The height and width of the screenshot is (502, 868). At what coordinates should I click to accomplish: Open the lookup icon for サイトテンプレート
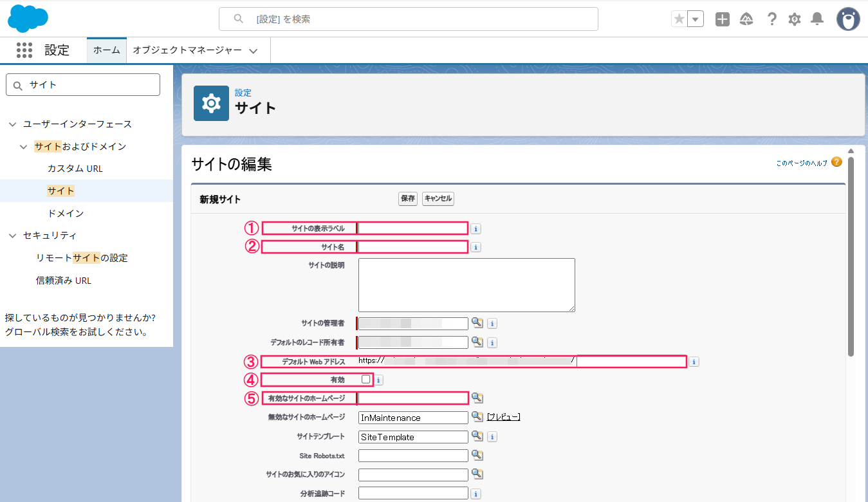tap(477, 436)
